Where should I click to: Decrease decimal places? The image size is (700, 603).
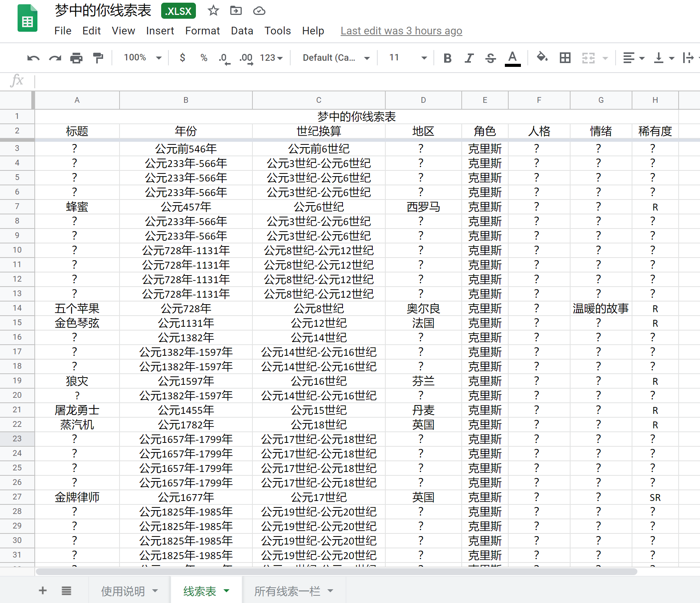[225, 58]
